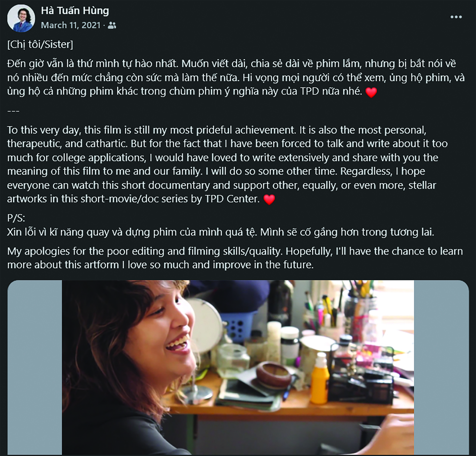Open the author name Hà Tuấn Hùng
The width and height of the screenshot is (476, 456).
[x=75, y=11]
